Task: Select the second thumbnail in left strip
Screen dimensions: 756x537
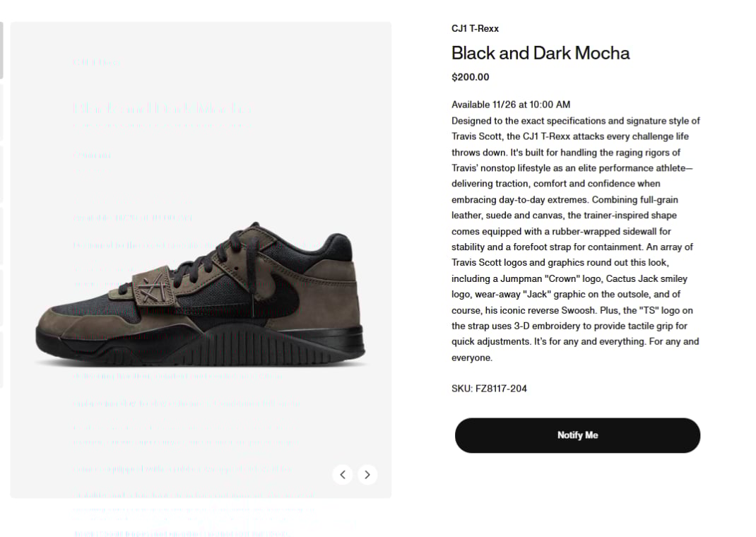Action: pyautogui.click(x=1, y=112)
